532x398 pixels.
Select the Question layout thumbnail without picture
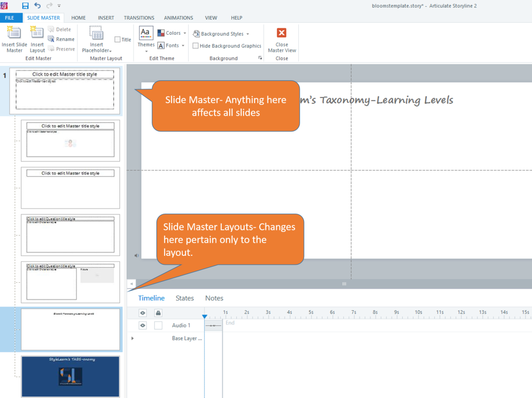tap(70, 235)
